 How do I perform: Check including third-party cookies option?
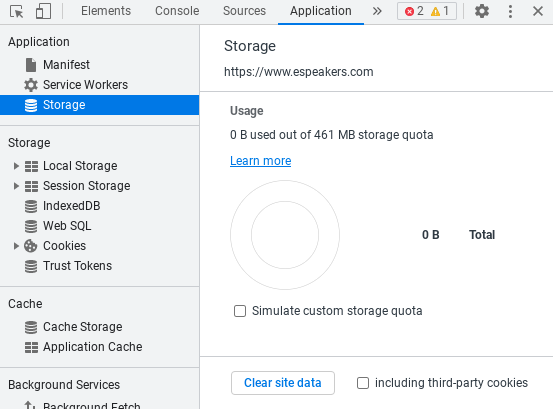click(x=363, y=383)
